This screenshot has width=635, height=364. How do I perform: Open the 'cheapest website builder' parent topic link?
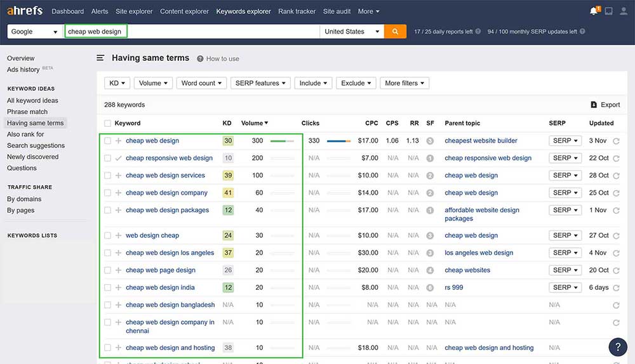click(481, 141)
